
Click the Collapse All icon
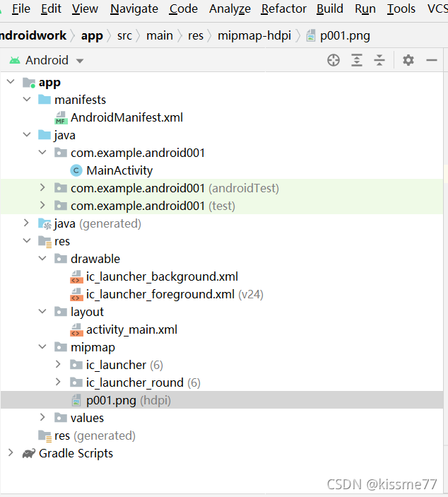[x=379, y=60]
